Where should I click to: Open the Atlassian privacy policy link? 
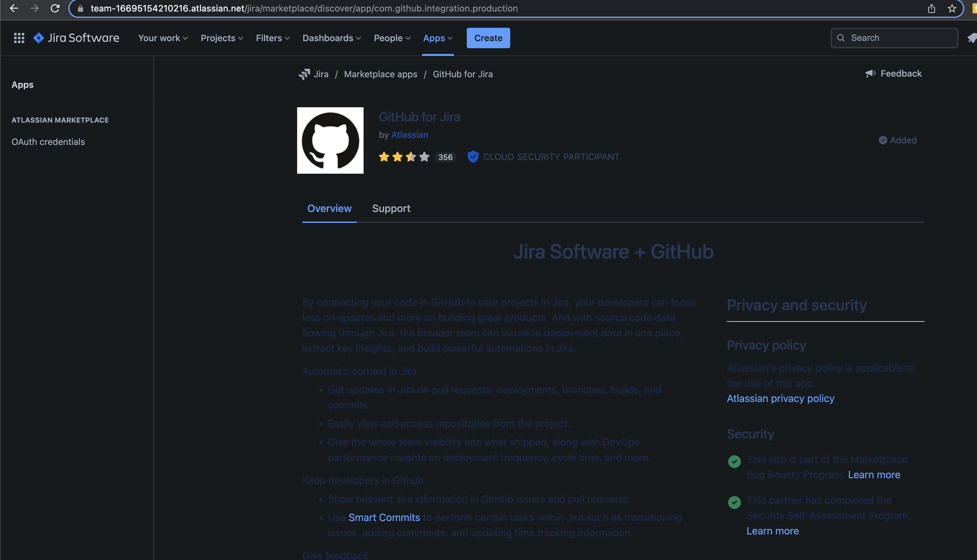point(780,398)
